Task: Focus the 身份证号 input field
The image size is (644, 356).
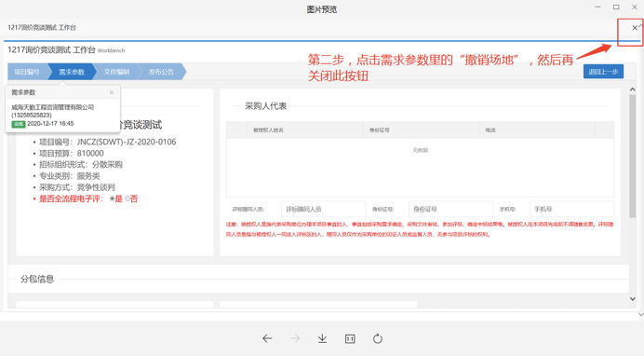Action: [450, 210]
